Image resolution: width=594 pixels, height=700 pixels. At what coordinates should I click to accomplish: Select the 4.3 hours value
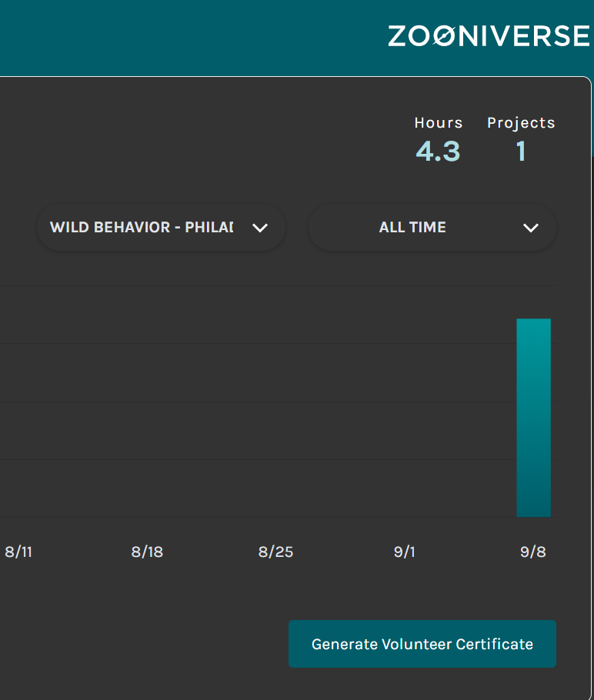[x=439, y=152]
